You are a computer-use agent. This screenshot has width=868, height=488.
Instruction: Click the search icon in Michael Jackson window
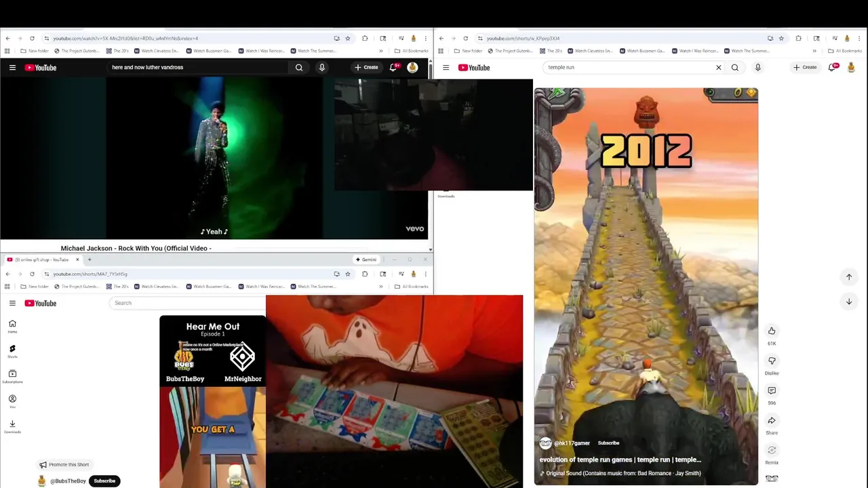tap(299, 67)
